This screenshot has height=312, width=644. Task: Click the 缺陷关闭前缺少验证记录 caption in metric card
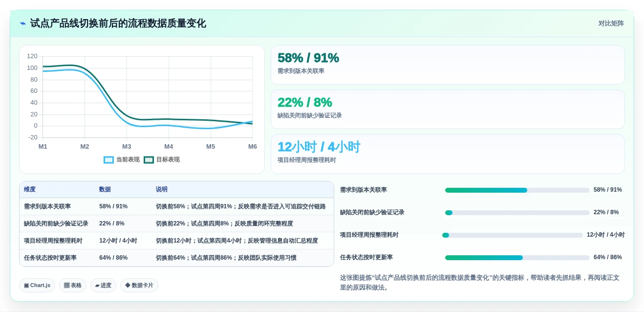pos(310,116)
